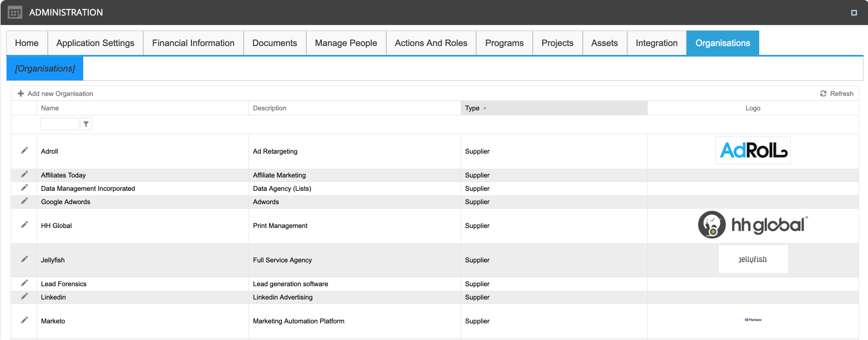Click the pencil edit icon for Adroll
This screenshot has width=868, height=340.
(24, 151)
